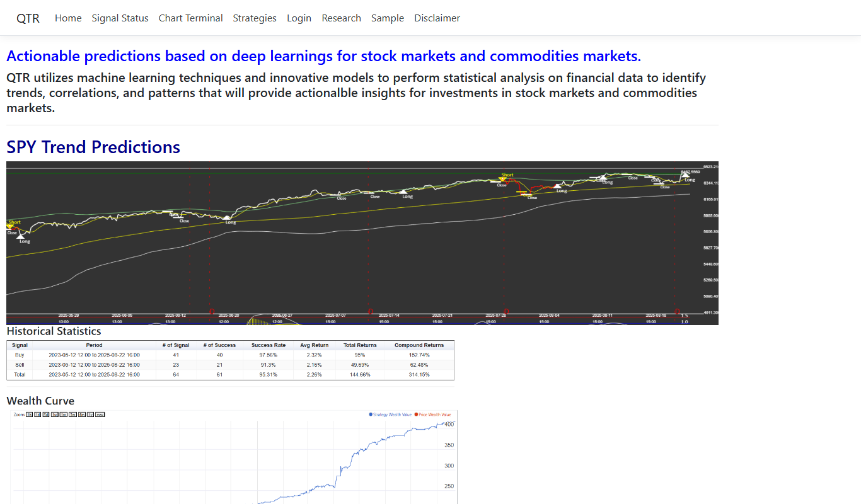This screenshot has width=861, height=504.
Task: Click the 2.32% avg return cell
Action: click(x=315, y=355)
